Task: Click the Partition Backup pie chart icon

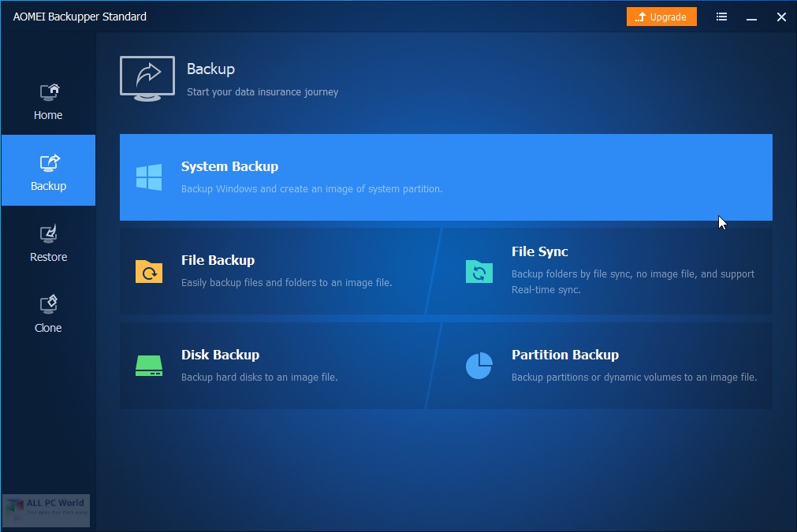Action: (x=479, y=366)
